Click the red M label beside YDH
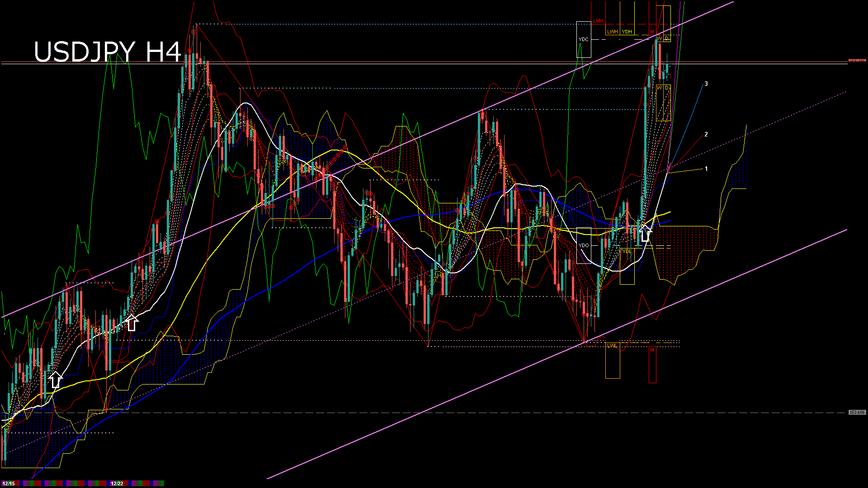Image resolution: width=868 pixels, height=488 pixels. click(x=652, y=32)
